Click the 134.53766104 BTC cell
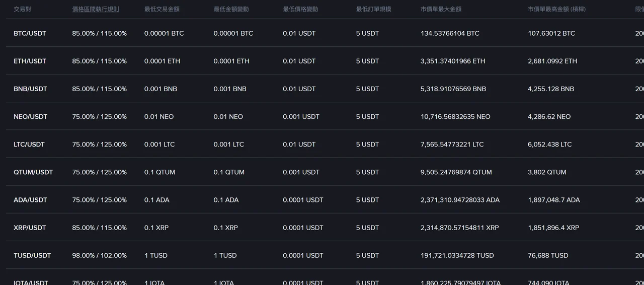The height and width of the screenshot is (285, 644). pyautogui.click(x=450, y=33)
